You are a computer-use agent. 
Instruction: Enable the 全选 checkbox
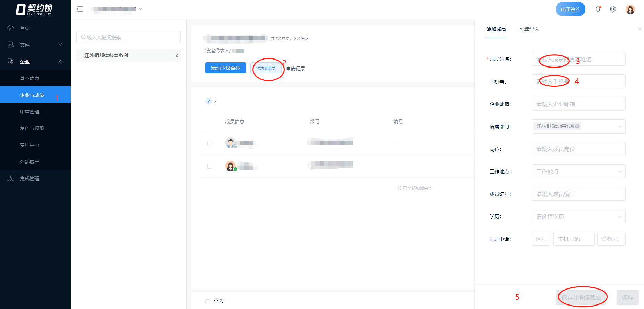[x=208, y=302]
